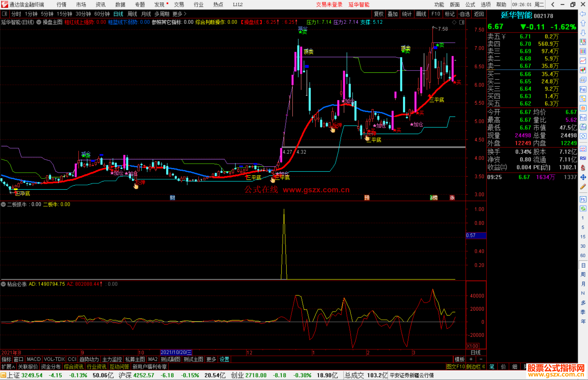Screen dimensions: 588x380
Task: Open the list with checkmark sidebar icon
Action: tap(583, 42)
